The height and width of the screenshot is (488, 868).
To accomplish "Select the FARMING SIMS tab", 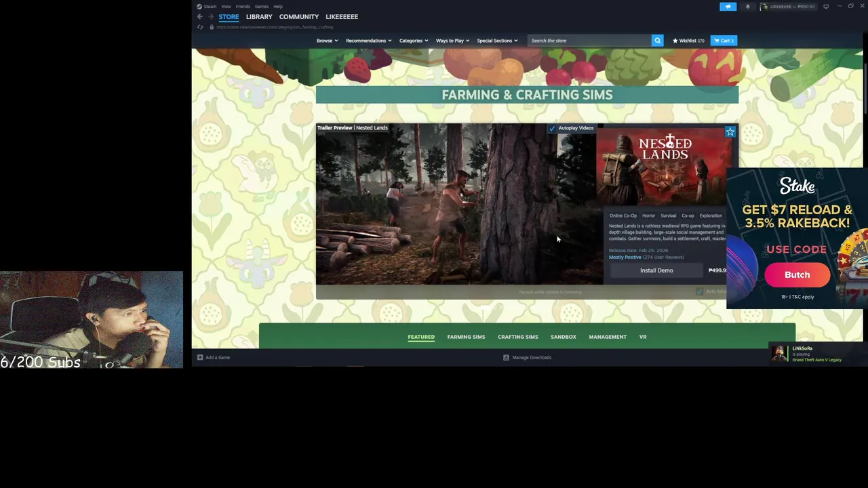I will click(466, 337).
